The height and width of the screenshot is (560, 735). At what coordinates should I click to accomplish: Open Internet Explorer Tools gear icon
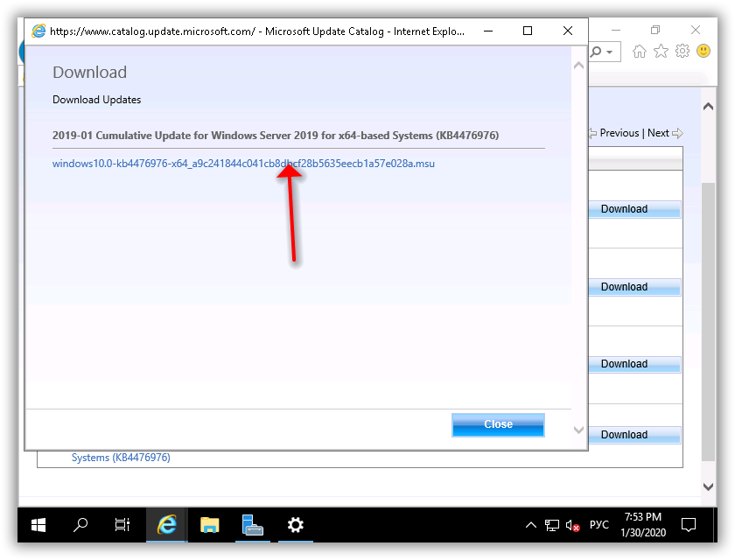pyautogui.click(x=682, y=51)
